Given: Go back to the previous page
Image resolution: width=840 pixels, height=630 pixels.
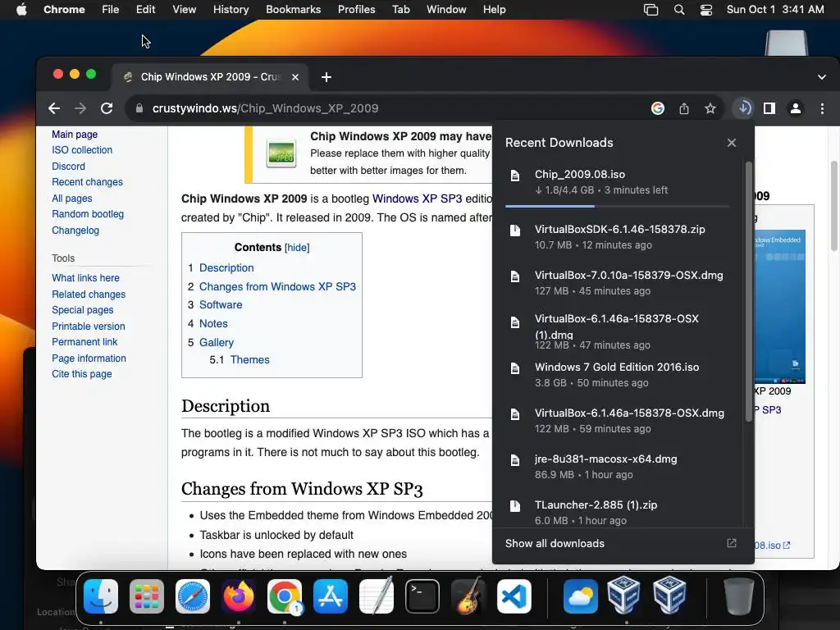Looking at the screenshot, I should [54, 109].
